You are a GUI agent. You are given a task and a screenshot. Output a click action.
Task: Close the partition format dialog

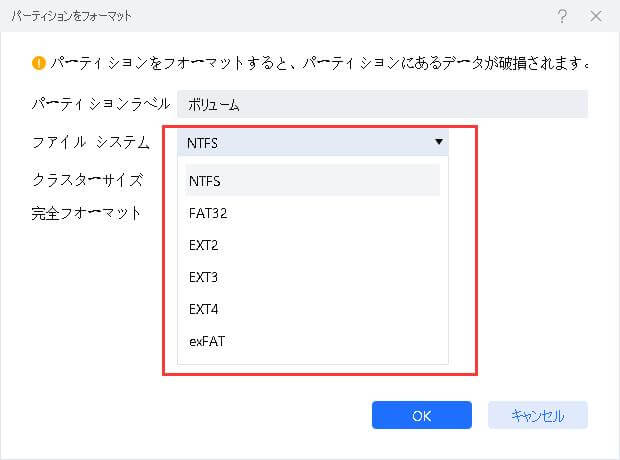[599, 17]
